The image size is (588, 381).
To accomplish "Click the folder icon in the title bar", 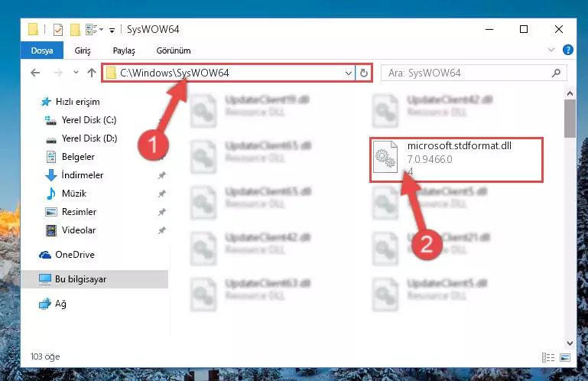I will (33, 29).
